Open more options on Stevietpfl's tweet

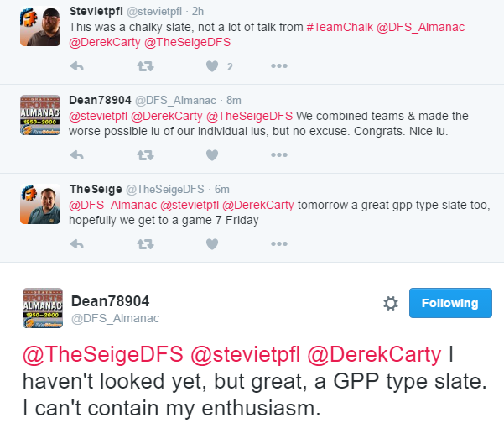pos(279,66)
